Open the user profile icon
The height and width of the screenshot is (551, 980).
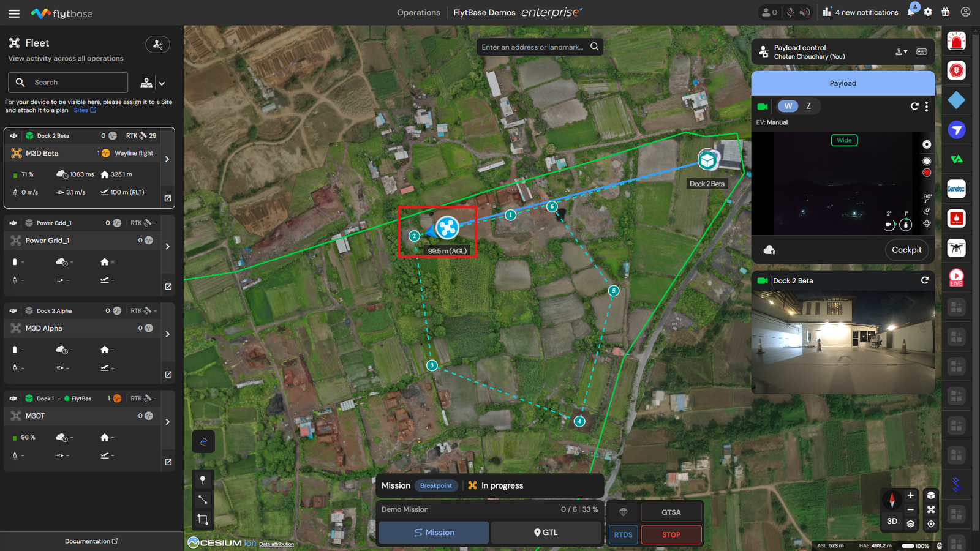(966, 12)
